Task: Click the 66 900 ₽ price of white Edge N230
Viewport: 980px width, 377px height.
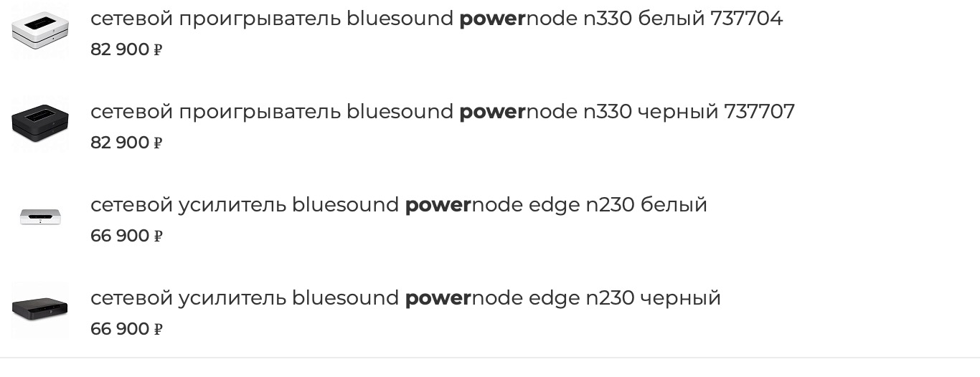Action: [x=126, y=237]
